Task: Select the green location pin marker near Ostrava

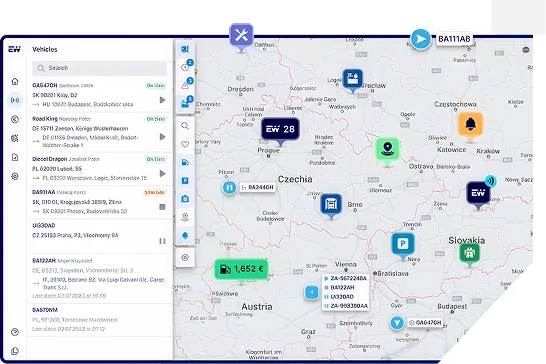Action: (x=388, y=149)
